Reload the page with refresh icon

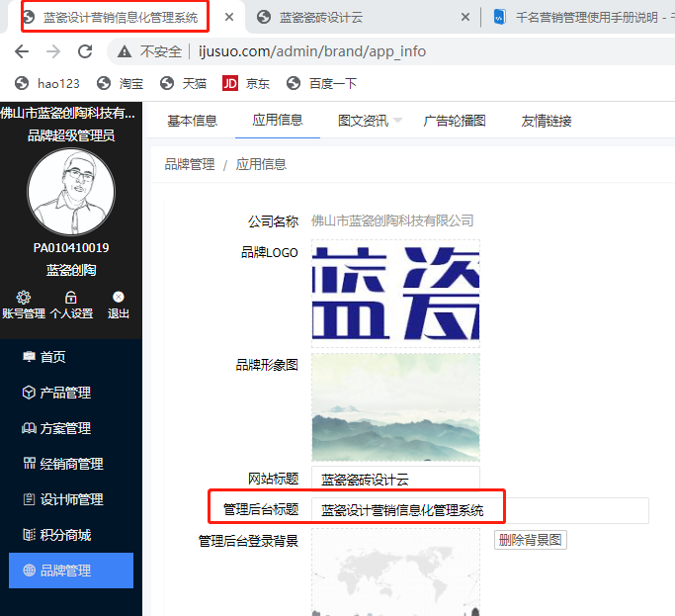pos(85,51)
